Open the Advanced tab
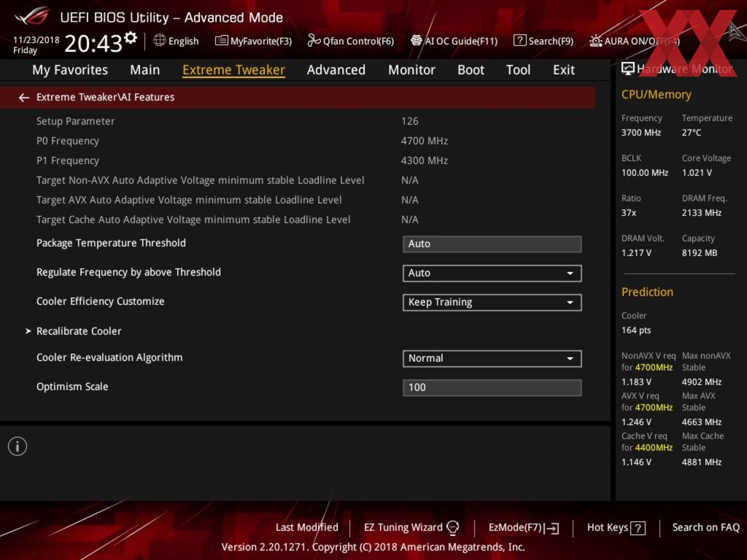The height and width of the screenshot is (560, 747). (x=336, y=70)
